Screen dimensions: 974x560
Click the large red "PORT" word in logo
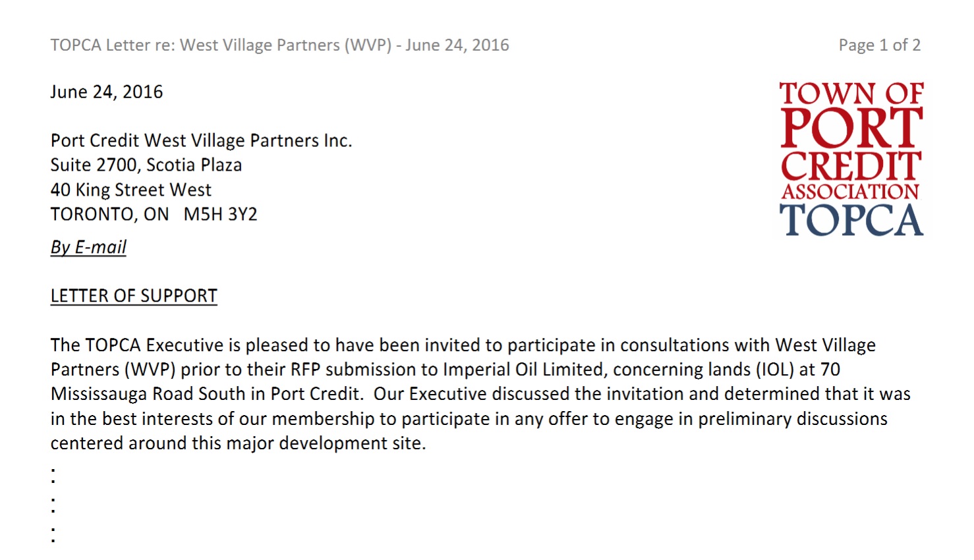(851, 128)
